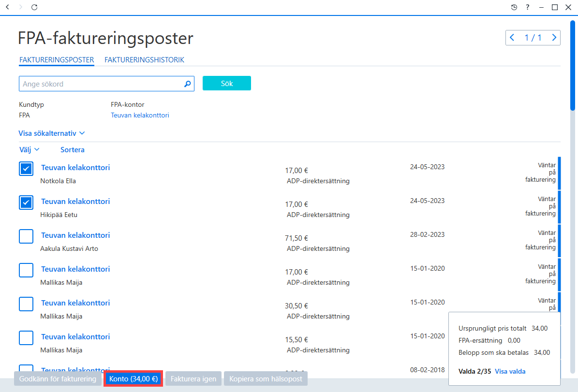Uncheck the Notkola Ella row checkbox
Viewport: 578px width, 392px height.
pos(26,169)
